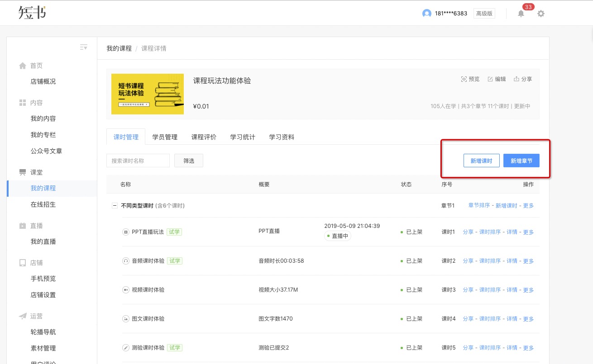Click the 店铺 section icon
Screen dimensions: 593x364
[x=23, y=263]
